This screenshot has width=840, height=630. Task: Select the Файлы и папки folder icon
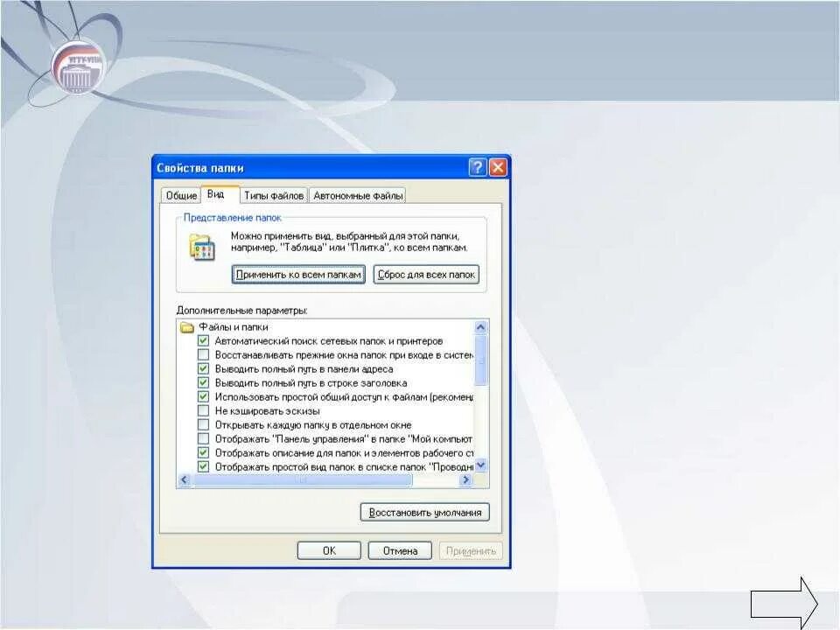(187, 326)
